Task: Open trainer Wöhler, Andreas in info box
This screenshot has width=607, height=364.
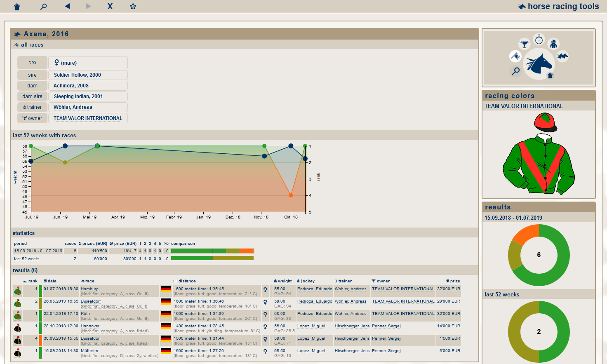Action: click(73, 107)
